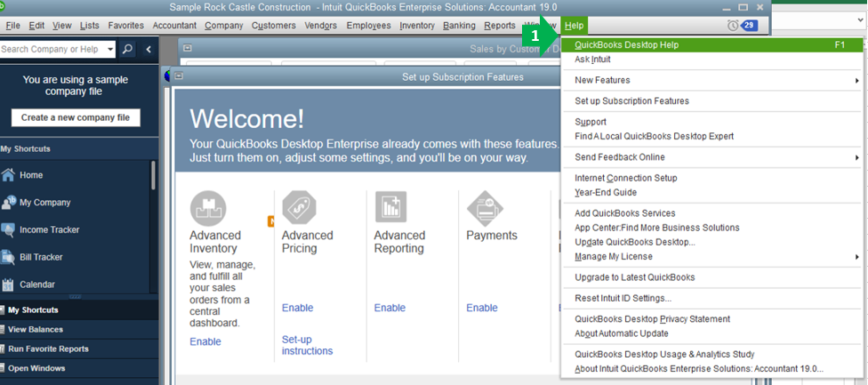Open the File menu
Image resolution: width=868 pixels, height=385 pixels.
[x=12, y=26]
